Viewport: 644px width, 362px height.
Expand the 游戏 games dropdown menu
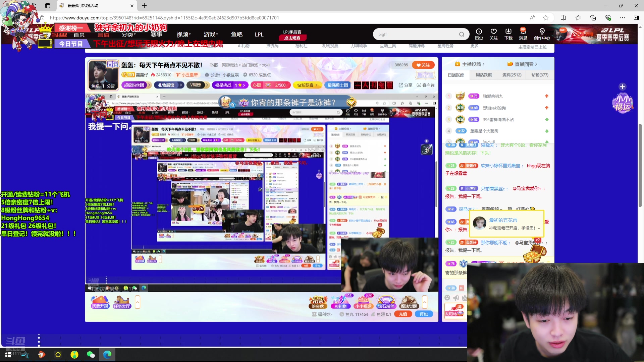(x=211, y=35)
